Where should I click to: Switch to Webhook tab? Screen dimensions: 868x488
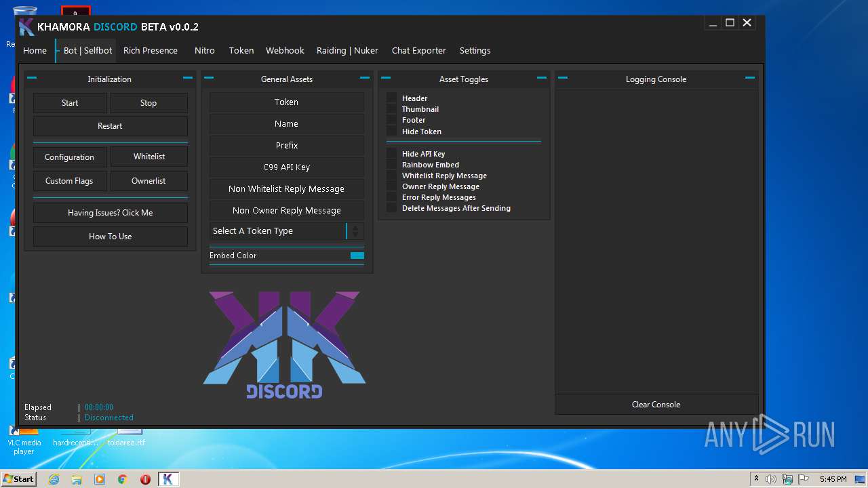click(285, 50)
